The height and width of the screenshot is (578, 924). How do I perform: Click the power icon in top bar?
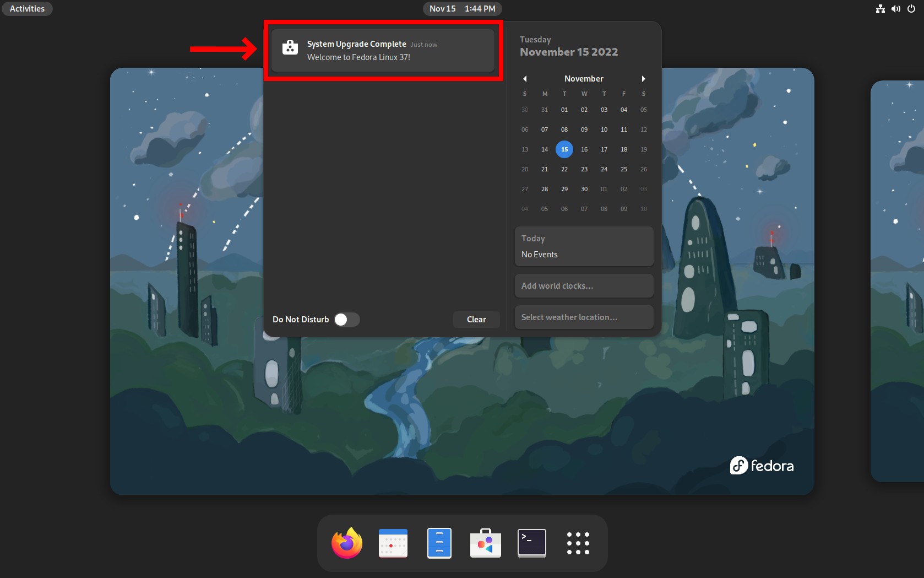click(911, 9)
